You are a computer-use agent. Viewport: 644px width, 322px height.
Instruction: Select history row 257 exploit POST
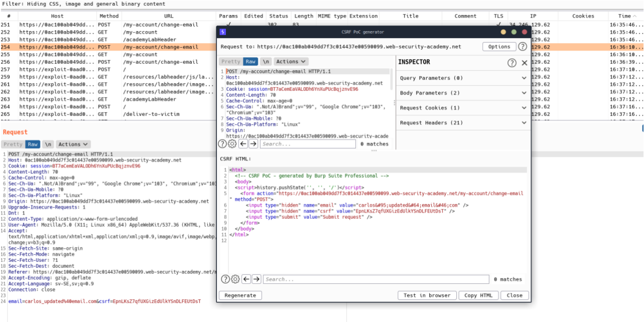108,70
